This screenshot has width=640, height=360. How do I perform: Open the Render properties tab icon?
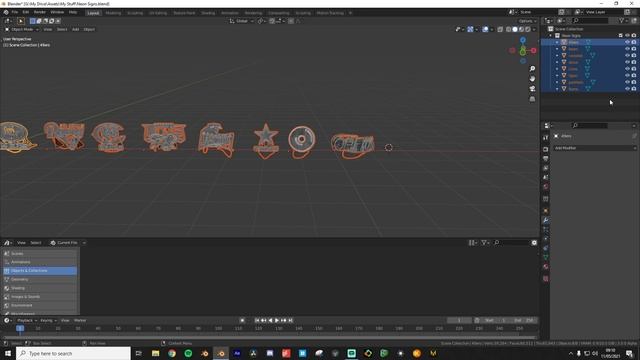pos(546,149)
